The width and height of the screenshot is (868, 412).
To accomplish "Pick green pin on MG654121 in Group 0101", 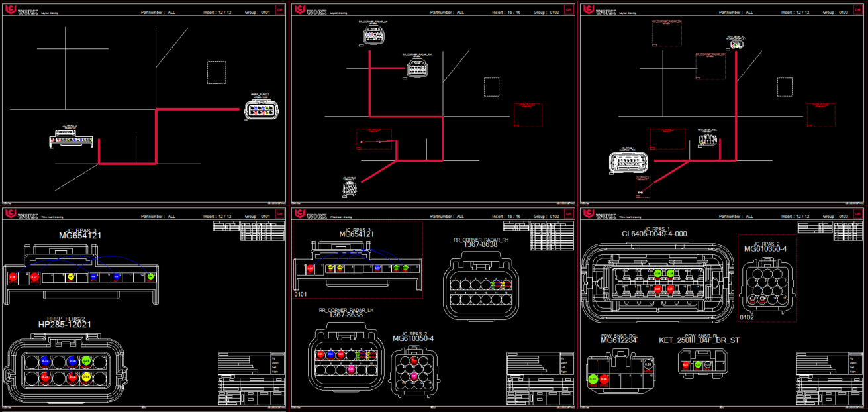I will (x=150, y=276).
